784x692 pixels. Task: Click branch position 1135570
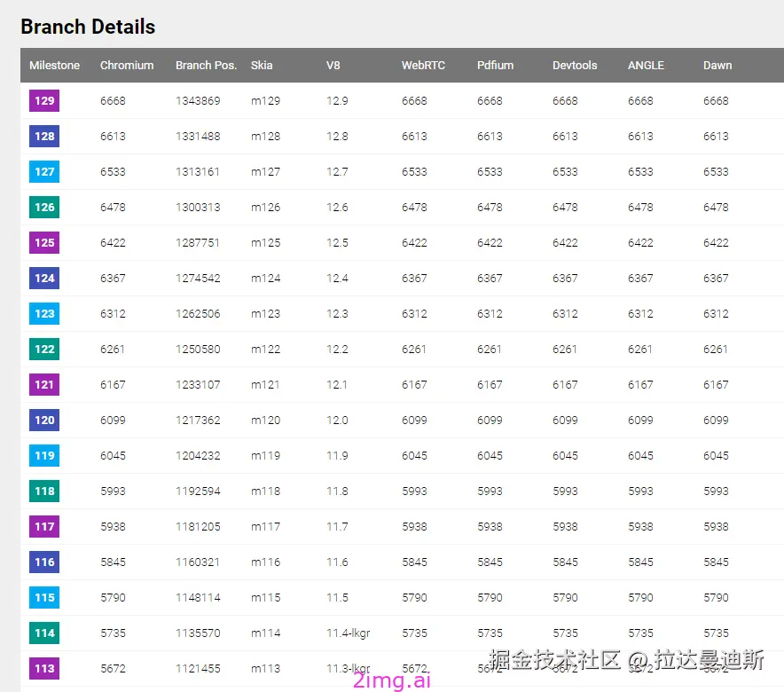tap(198, 633)
